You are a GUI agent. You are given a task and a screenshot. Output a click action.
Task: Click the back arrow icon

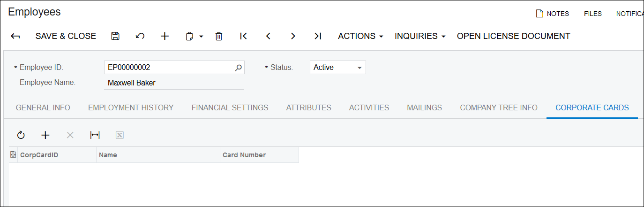15,36
